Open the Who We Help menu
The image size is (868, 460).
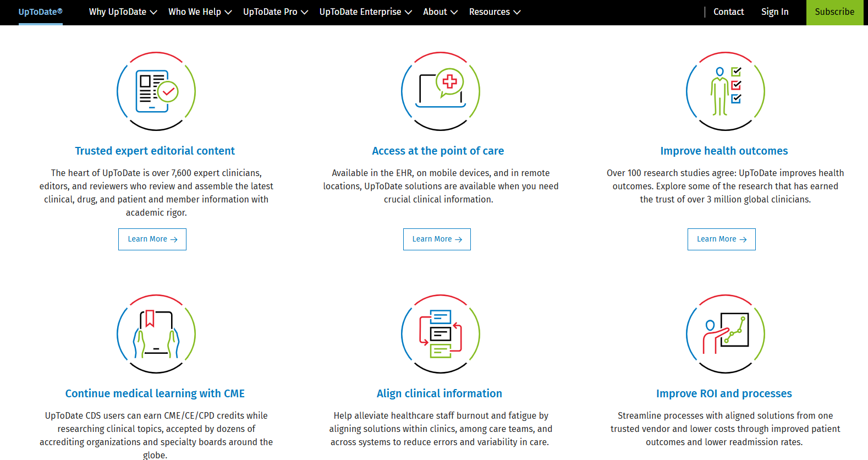(200, 12)
